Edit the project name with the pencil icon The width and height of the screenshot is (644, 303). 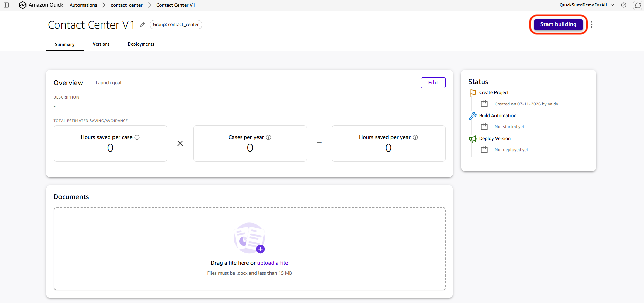(x=142, y=25)
